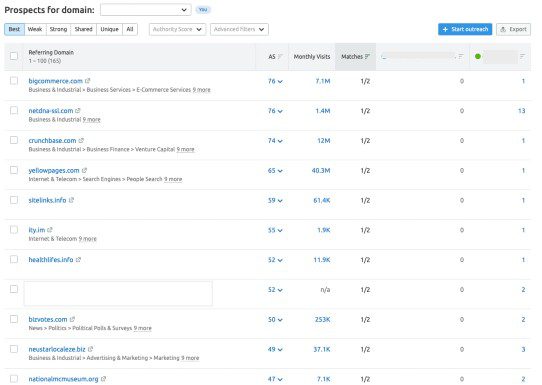The width and height of the screenshot is (542, 385).
Task: Open external link icon beside crunchbase.com
Action: click(81, 140)
